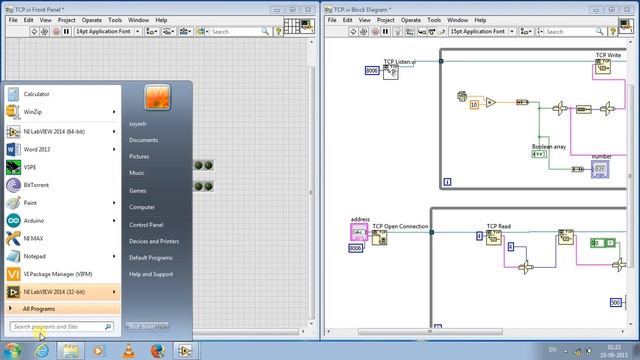This screenshot has width=640, height=360.
Task: Select Boolean array indicator terminal
Action: [539, 154]
